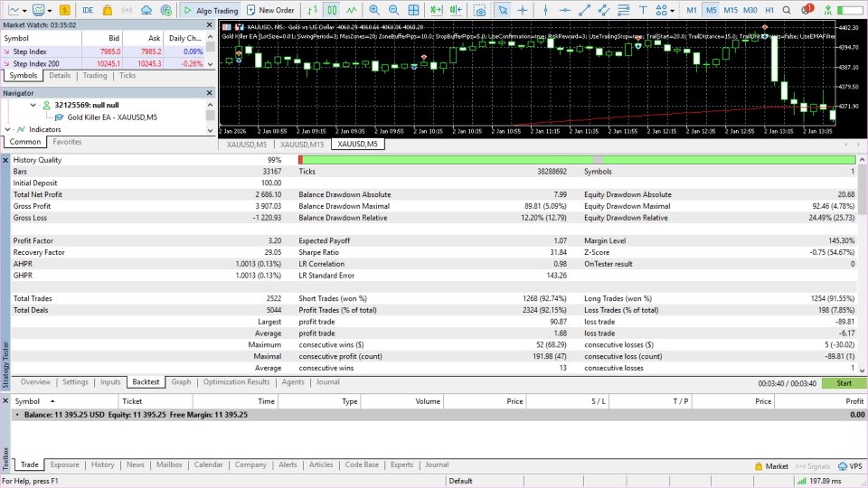Click the green Start button
Image resolution: width=868 pixels, height=488 pixels.
tap(844, 383)
